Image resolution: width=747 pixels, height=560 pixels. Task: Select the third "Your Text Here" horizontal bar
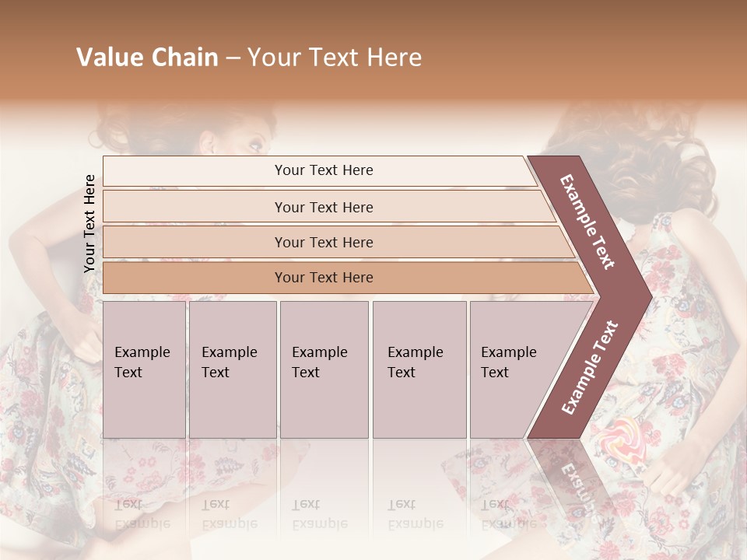(x=323, y=242)
